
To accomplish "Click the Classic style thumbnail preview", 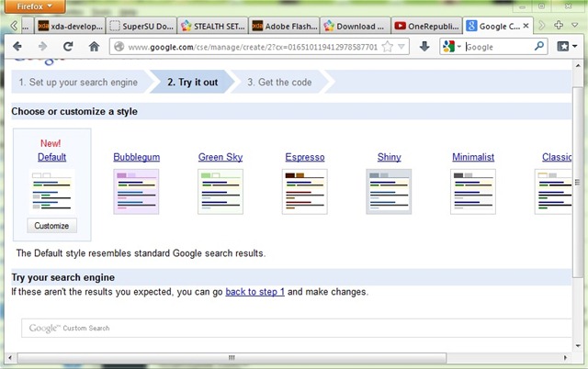I will [553, 192].
